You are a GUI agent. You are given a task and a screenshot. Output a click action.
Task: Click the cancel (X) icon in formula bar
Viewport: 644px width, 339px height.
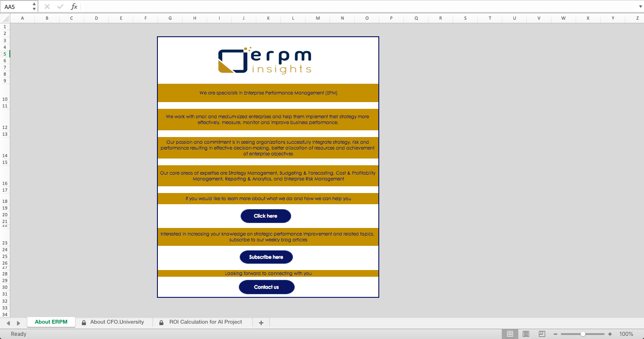pos(47,7)
